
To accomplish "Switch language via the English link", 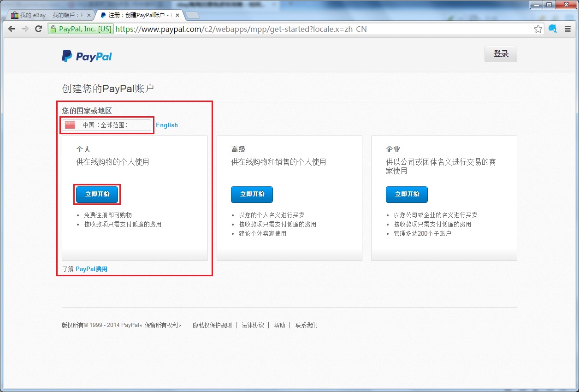I will click(x=167, y=125).
